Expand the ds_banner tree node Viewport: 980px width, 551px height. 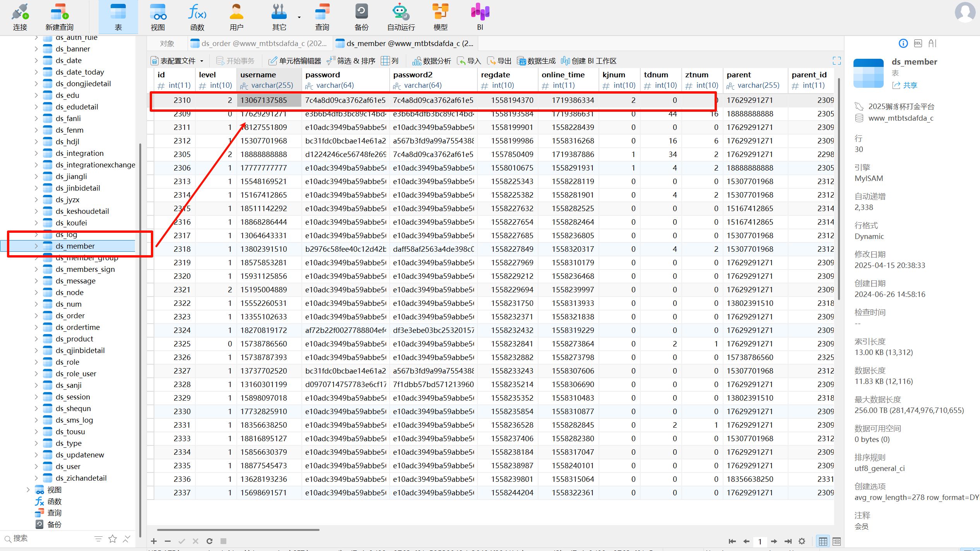pos(36,49)
